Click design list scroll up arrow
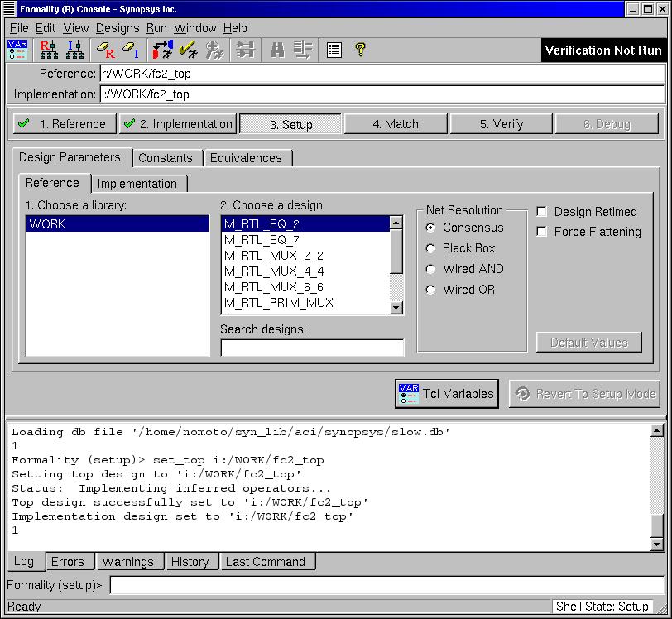 click(x=396, y=223)
